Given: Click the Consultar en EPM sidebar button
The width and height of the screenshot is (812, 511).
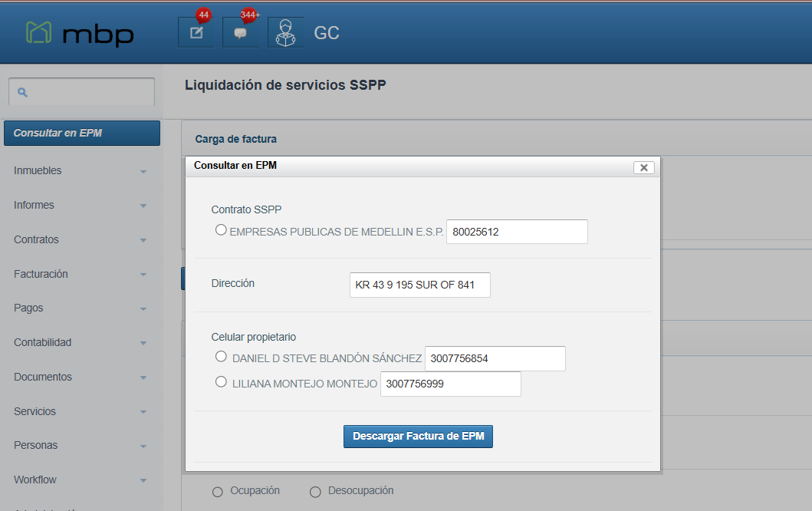Looking at the screenshot, I should (x=82, y=134).
